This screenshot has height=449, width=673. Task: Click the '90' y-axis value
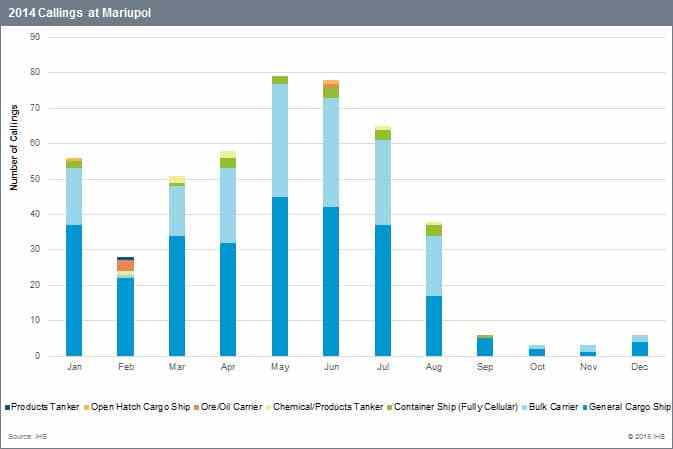click(35, 37)
